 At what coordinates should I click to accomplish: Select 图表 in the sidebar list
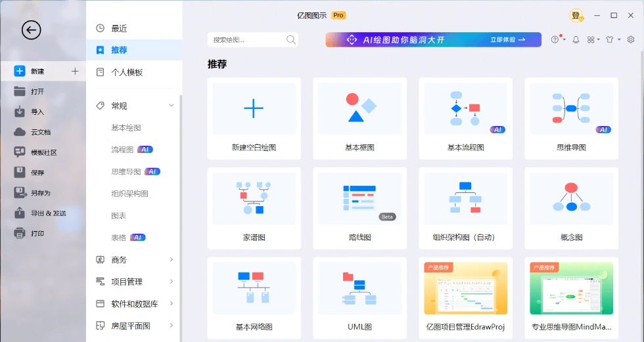[x=119, y=216]
